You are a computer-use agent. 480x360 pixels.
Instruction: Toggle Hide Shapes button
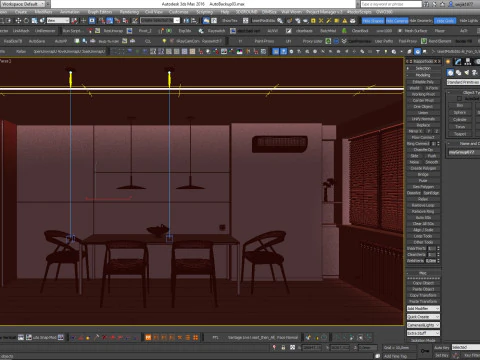click(373, 21)
